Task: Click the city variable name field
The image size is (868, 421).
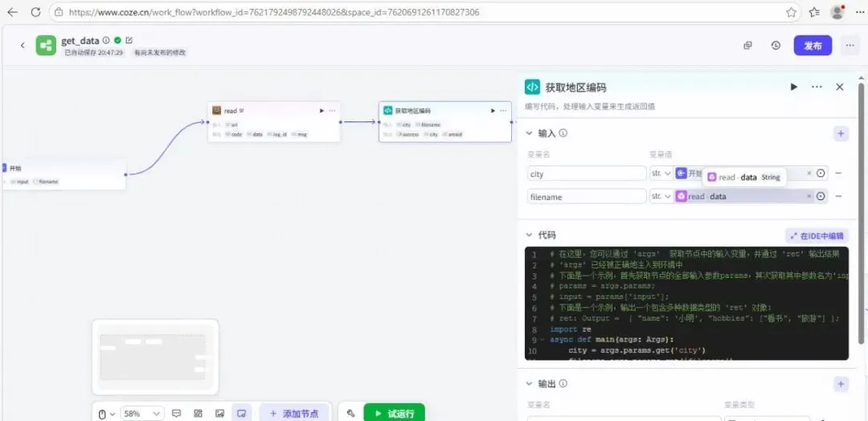Action: [x=587, y=174]
